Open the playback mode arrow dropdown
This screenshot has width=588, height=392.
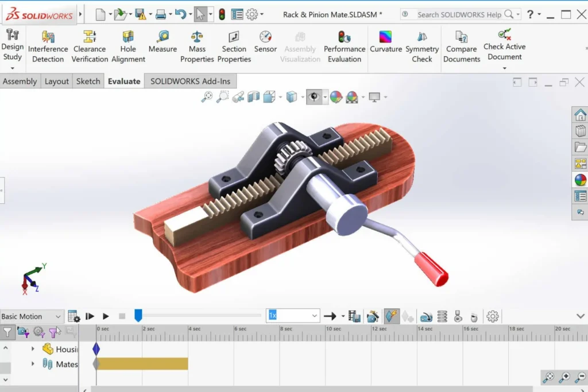(343, 317)
